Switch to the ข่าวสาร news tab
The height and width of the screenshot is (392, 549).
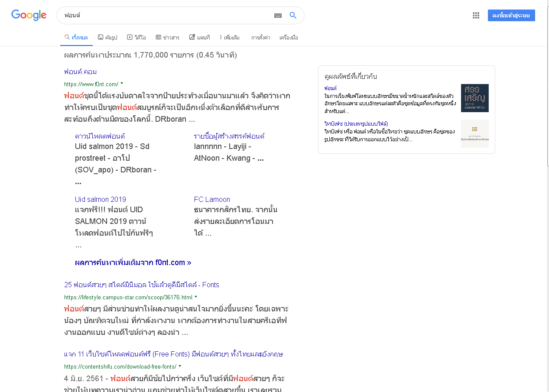point(167,38)
